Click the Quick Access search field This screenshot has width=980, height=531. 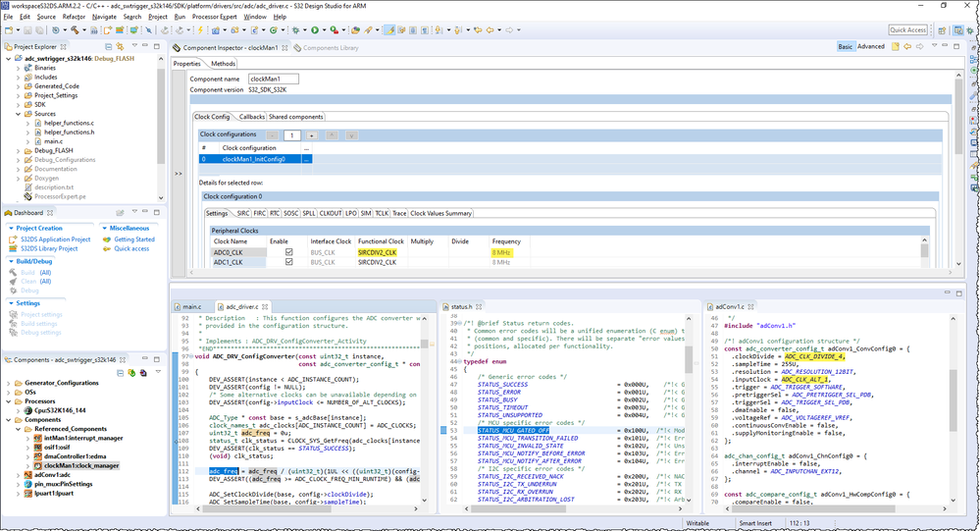(x=908, y=30)
